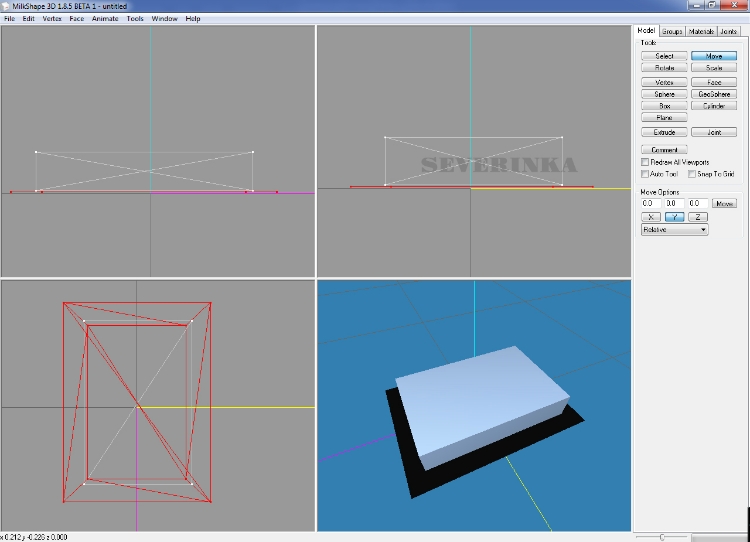The width and height of the screenshot is (750, 542).
Task: Choose the Plane primitive tool
Action: click(664, 118)
